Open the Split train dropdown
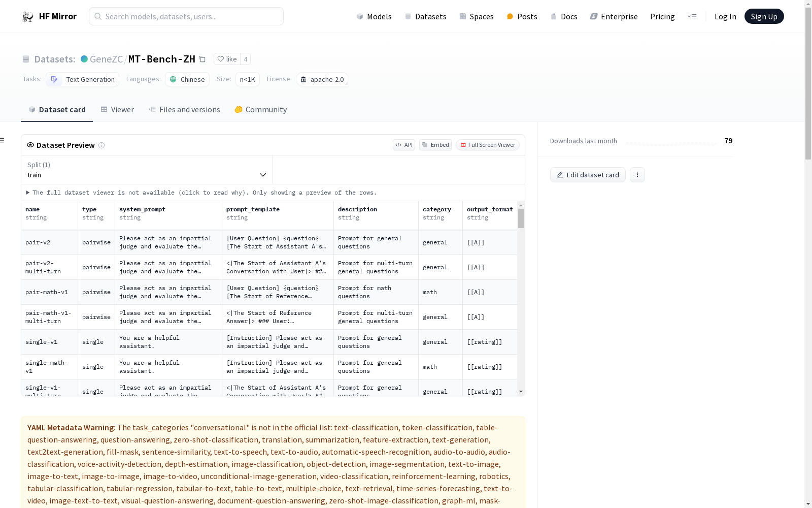Screen dimensions: 812x508 click(x=147, y=170)
